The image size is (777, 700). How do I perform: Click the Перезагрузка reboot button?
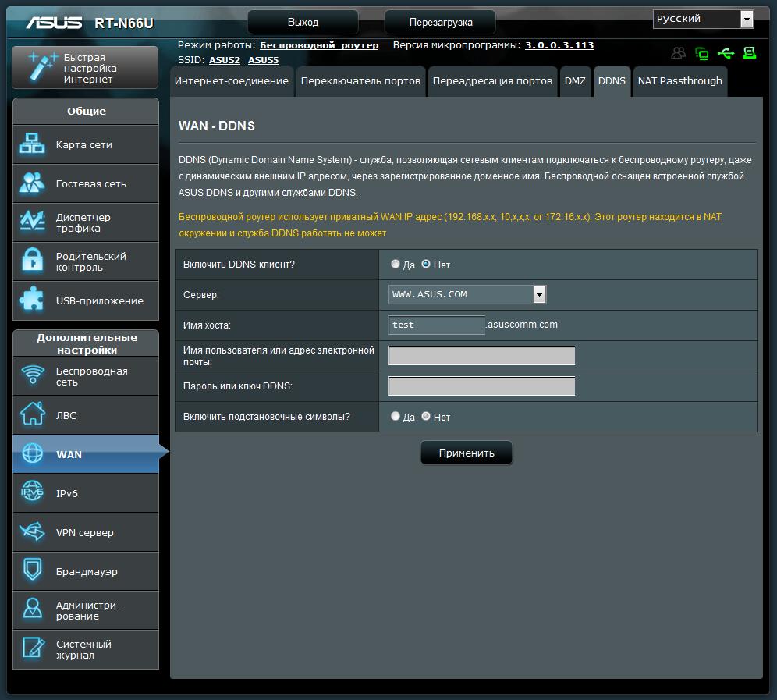point(441,23)
